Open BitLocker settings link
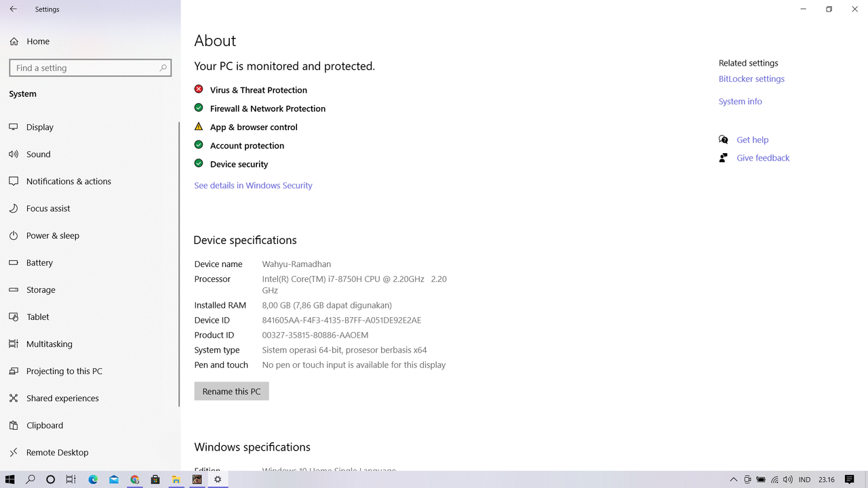The width and height of the screenshot is (868, 488). tap(751, 79)
